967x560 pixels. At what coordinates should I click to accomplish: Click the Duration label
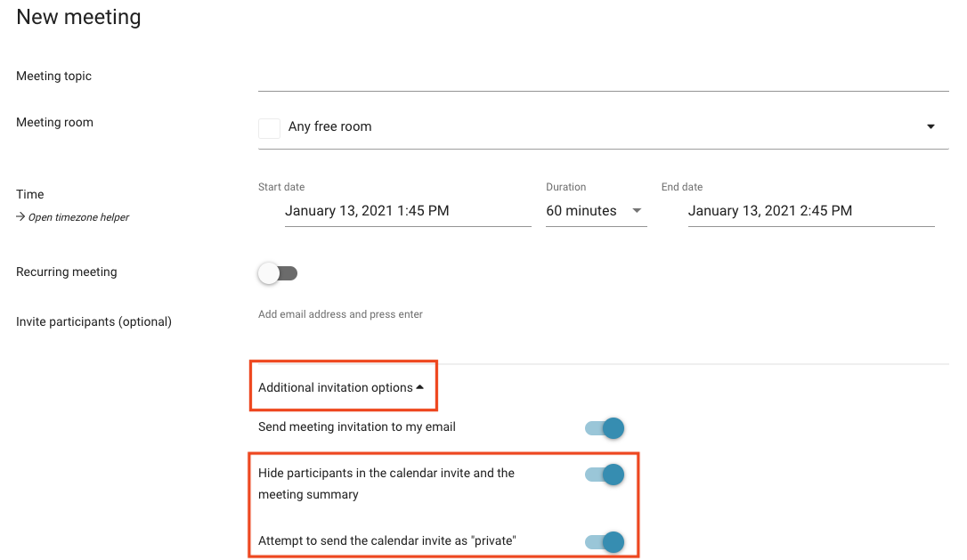(566, 187)
